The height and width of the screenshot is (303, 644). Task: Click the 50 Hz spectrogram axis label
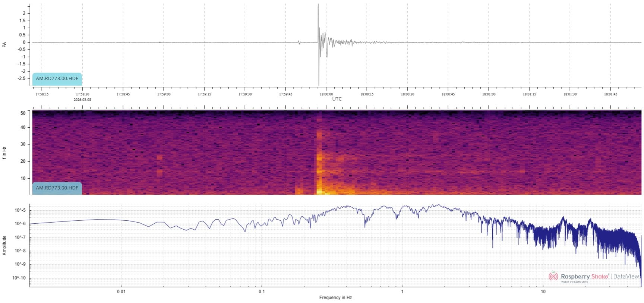pyautogui.click(x=23, y=113)
